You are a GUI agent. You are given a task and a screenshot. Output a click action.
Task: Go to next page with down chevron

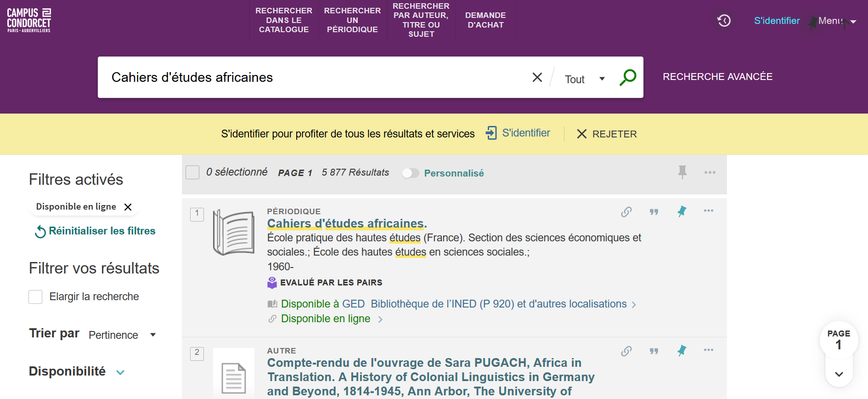click(839, 374)
